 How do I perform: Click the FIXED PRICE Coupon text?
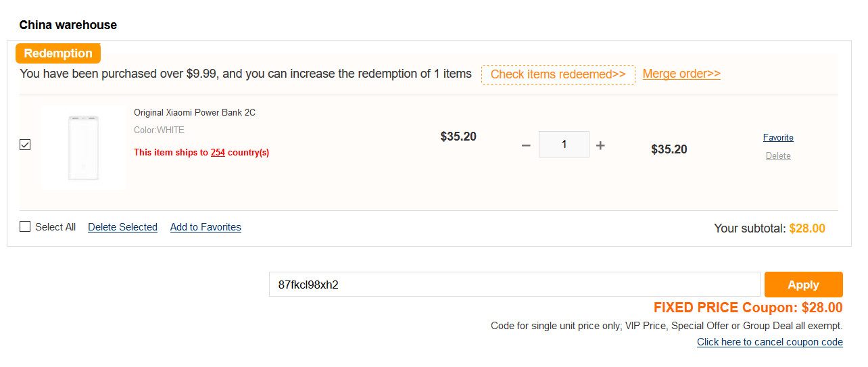(x=748, y=308)
